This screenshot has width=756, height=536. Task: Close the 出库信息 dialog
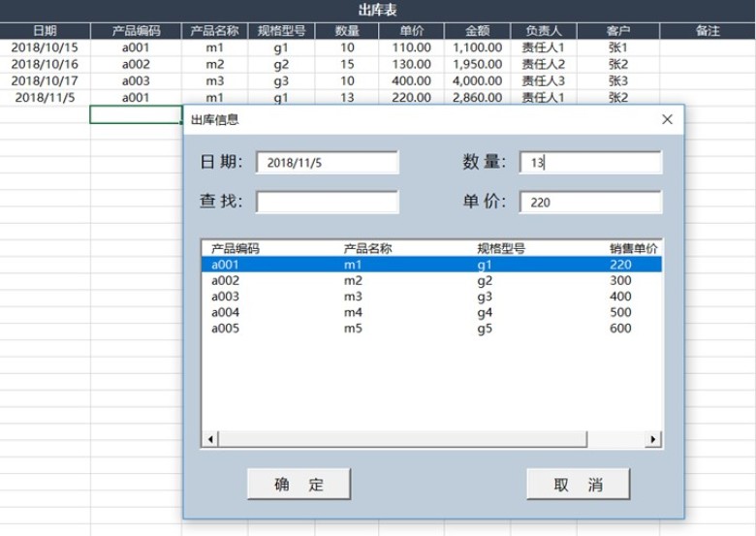[x=667, y=119]
